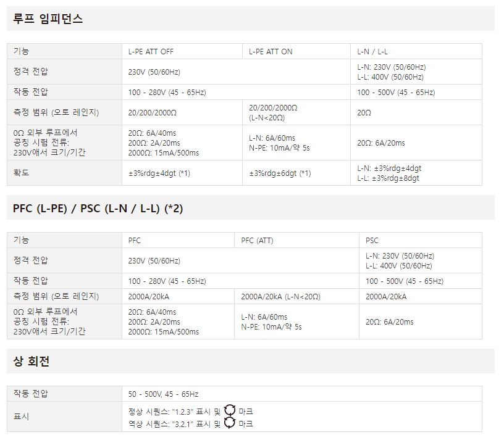Click the clockwise rotation mark icon

pos(230,410)
